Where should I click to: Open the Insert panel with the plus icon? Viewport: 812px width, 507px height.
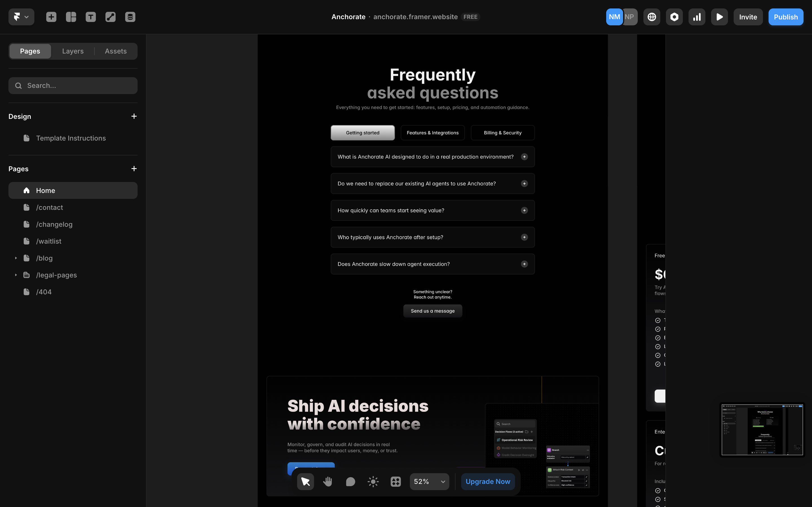click(51, 16)
